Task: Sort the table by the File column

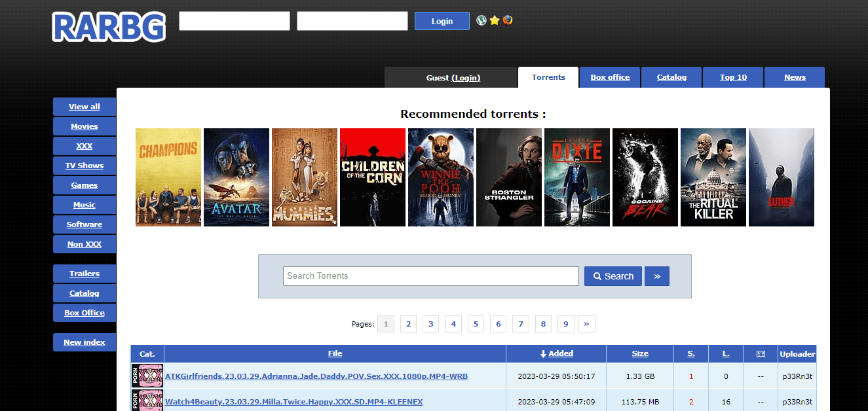Action: click(x=335, y=353)
